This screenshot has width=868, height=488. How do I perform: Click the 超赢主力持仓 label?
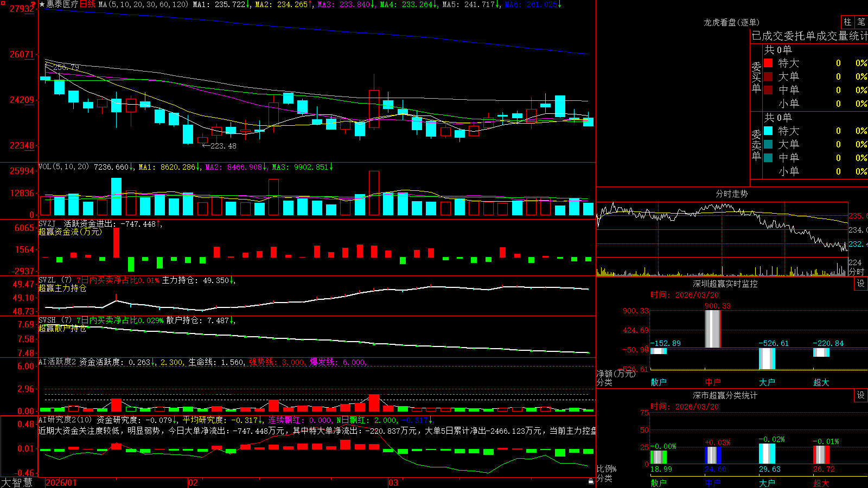tap(62, 288)
